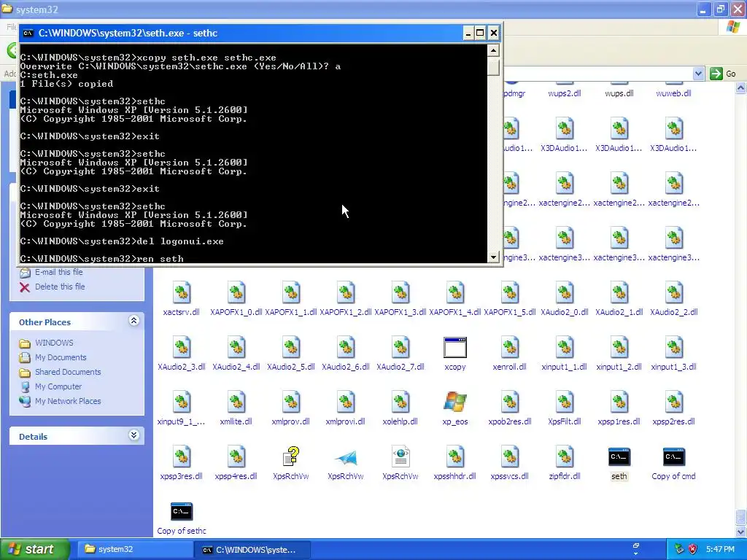Select the xinput1_3.dll file icon

[673, 348]
